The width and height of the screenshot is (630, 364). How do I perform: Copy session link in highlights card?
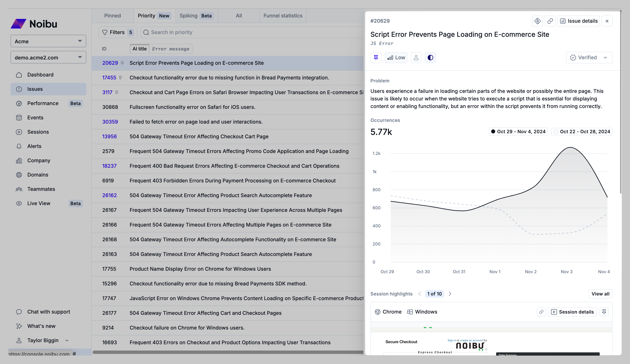pos(541,312)
